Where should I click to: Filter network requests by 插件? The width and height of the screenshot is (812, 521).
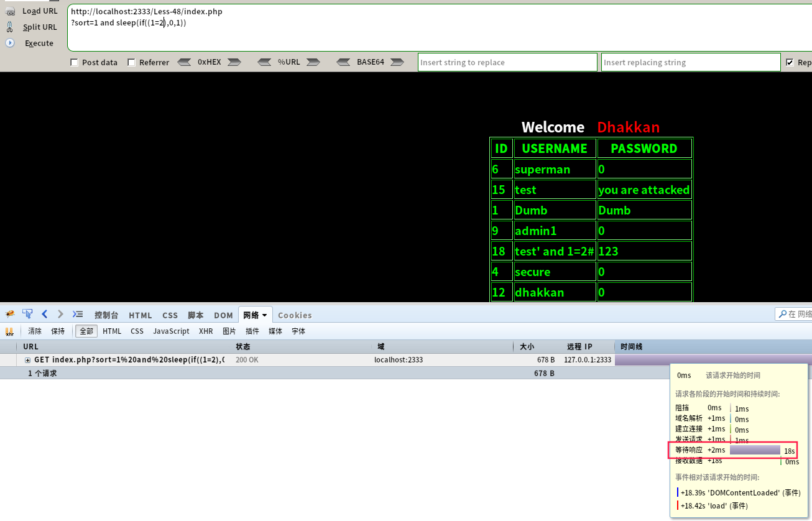(x=252, y=331)
